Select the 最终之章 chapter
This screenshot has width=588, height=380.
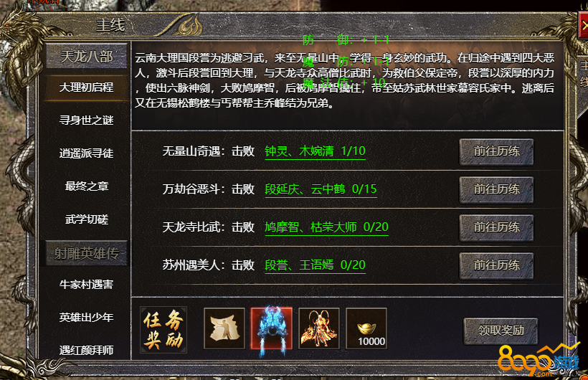coord(87,186)
